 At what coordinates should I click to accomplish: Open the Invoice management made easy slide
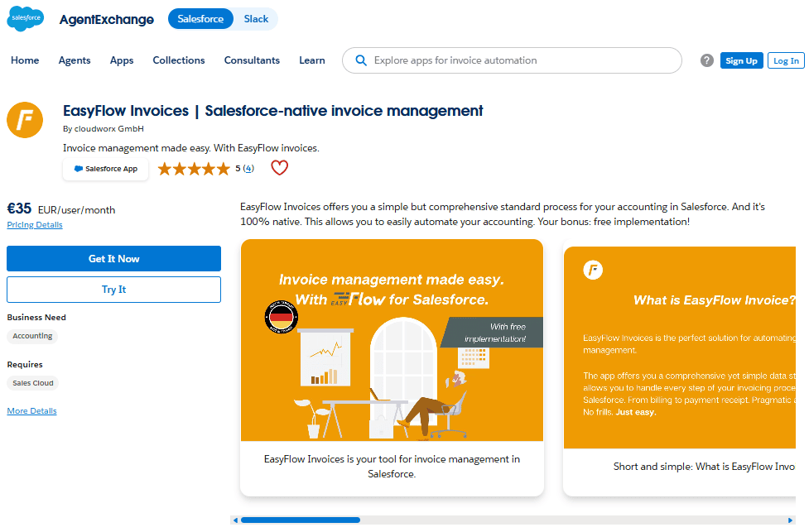tap(392, 340)
